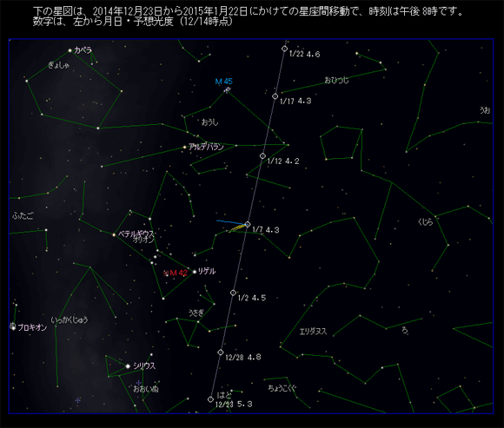Click the プロキオン star name label
The image size is (504, 428).
coord(32,327)
